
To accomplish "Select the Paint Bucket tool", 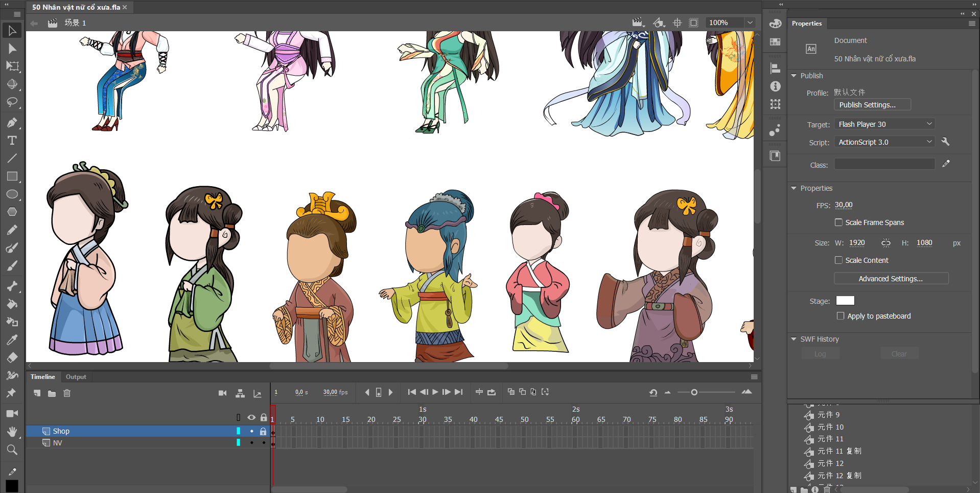I will coord(12,304).
